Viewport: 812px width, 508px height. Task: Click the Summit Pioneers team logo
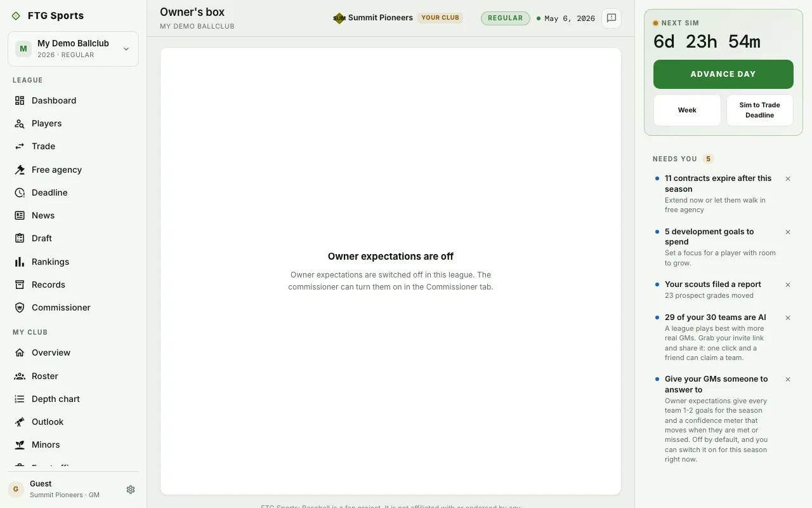click(x=339, y=18)
